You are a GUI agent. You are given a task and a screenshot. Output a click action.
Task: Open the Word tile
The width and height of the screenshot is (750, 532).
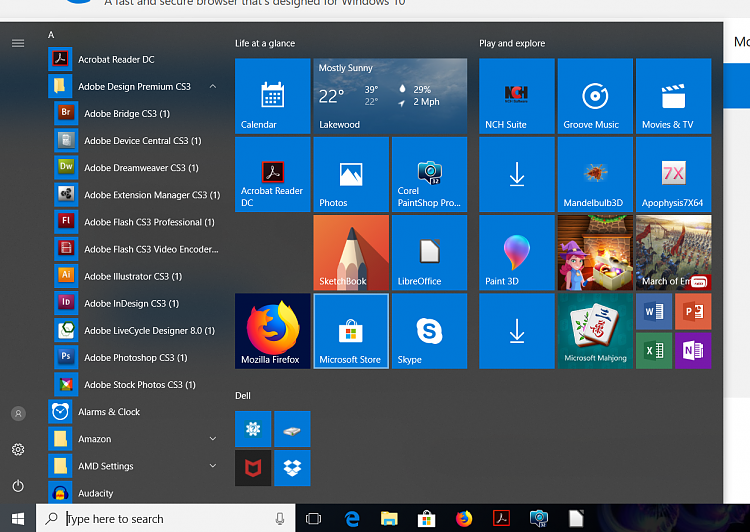654,311
